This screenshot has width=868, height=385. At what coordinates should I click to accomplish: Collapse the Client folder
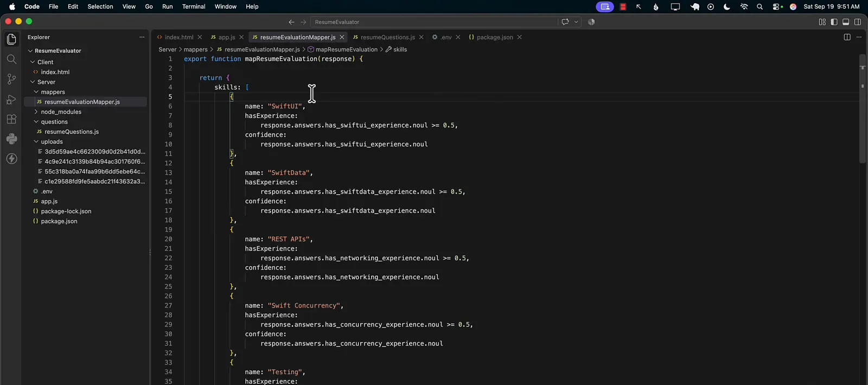click(33, 62)
